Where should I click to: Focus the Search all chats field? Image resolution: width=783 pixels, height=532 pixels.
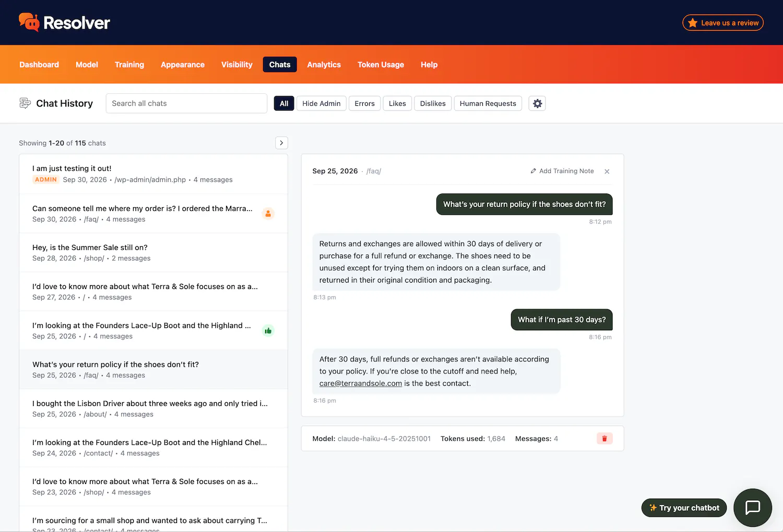coord(186,103)
